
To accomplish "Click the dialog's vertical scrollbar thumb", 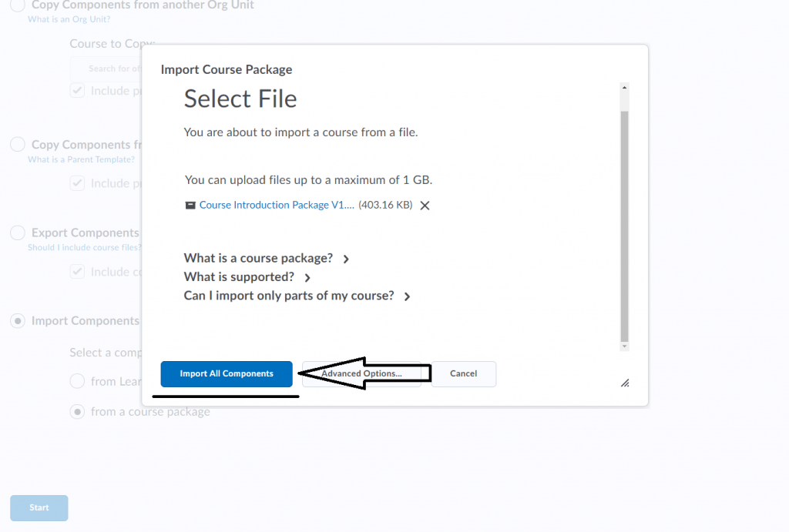I will click(x=624, y=223).
